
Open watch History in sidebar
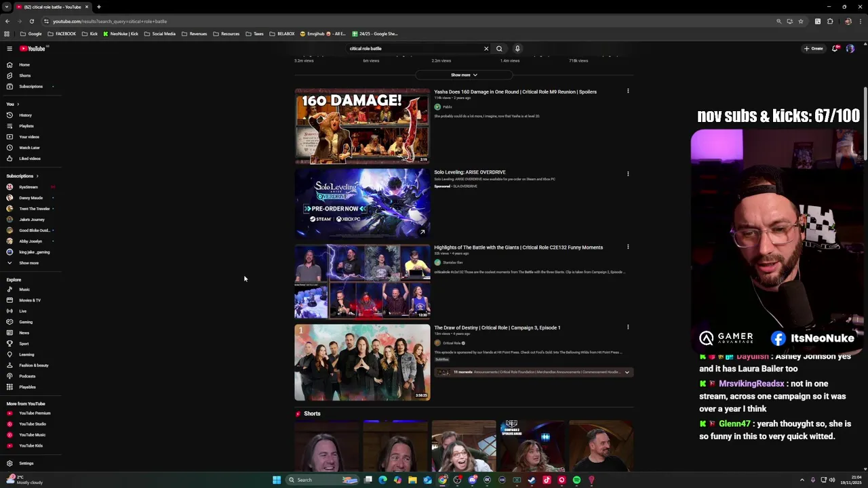25,115
